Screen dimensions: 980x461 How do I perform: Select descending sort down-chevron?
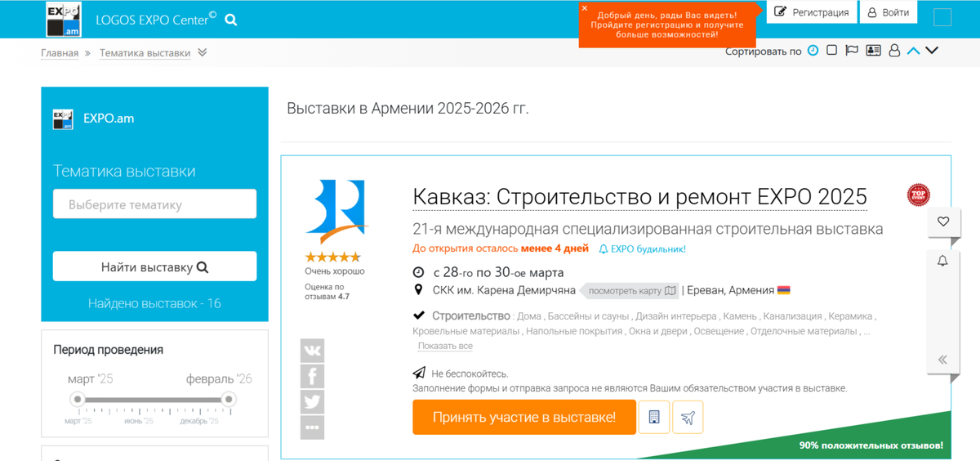point(932,51)
